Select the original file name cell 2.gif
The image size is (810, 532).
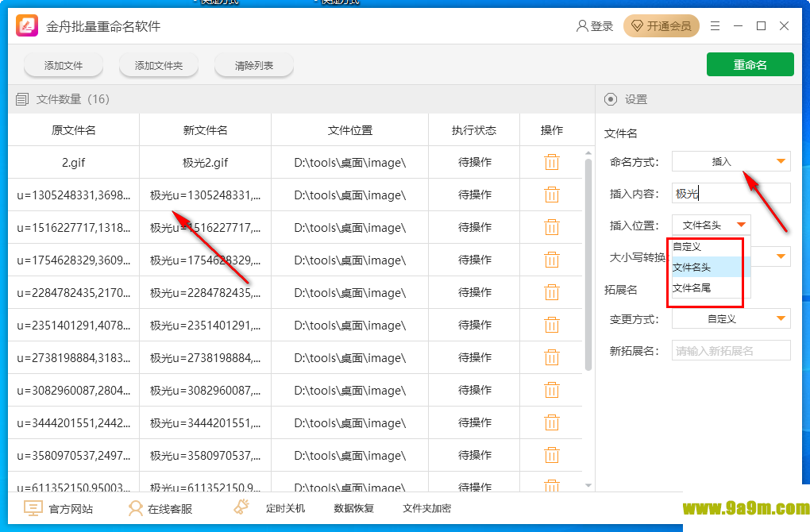[73, 163]
